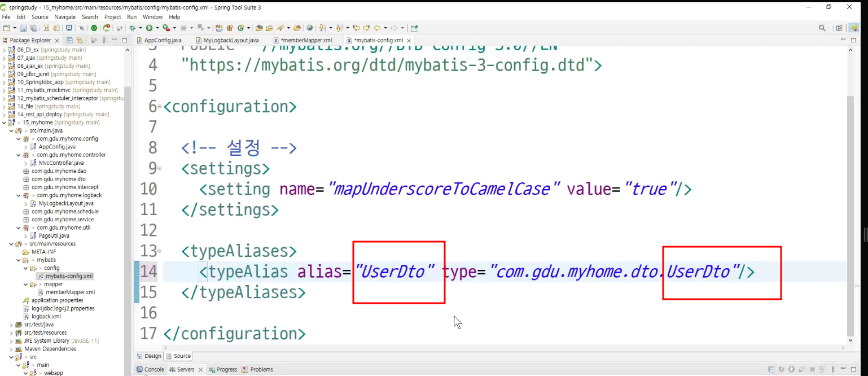This screenshot has height=376, width=868.
Task: Click Last Edit Location arrow icon
Action: [356, 28]
